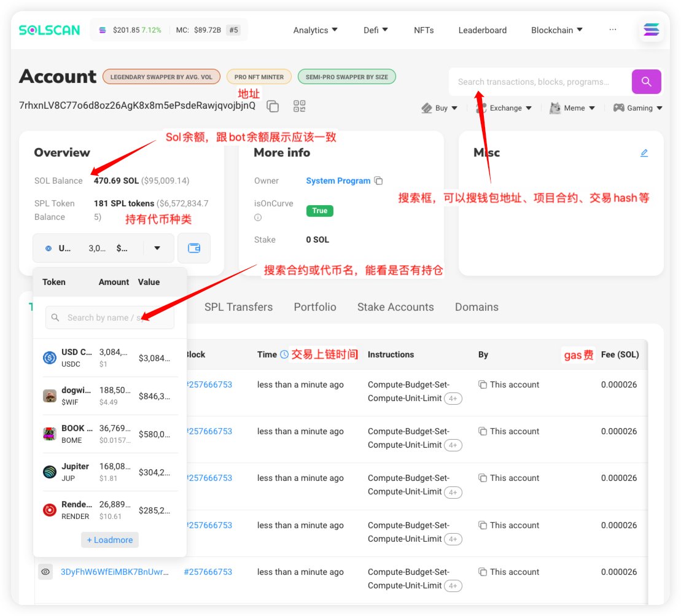
Task: Click inside the Search by name field
Action: 111,318
